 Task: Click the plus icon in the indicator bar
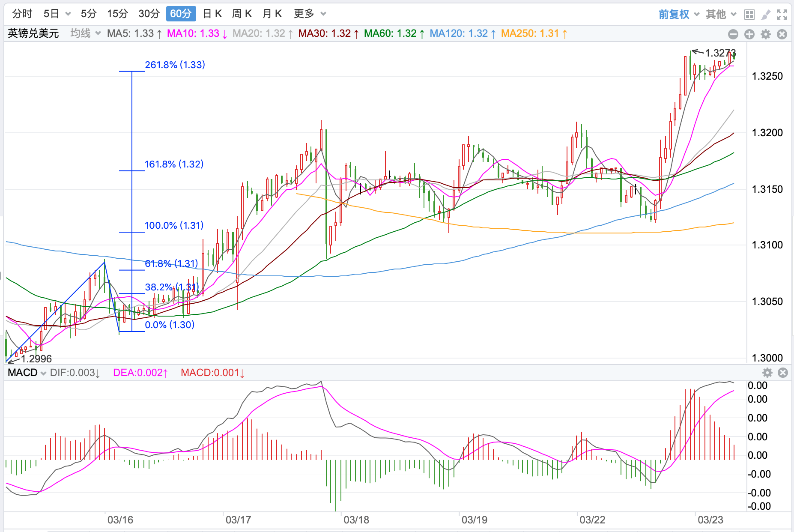(749, 34)
